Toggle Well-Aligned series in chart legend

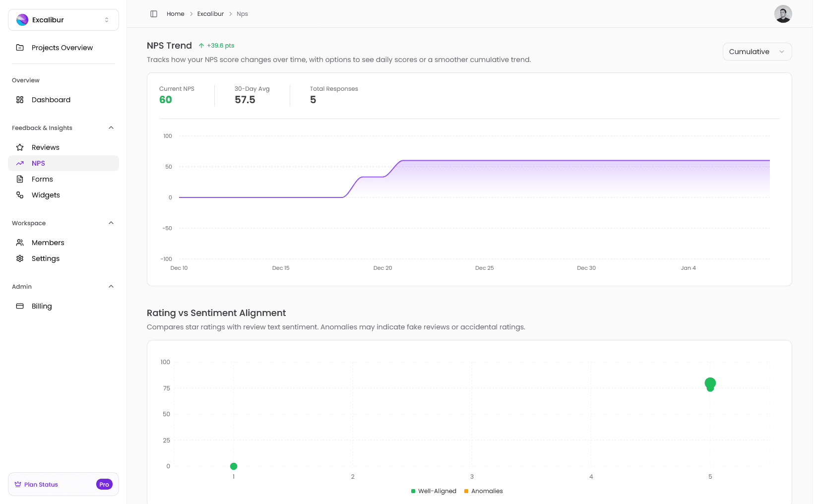[434, 491]
